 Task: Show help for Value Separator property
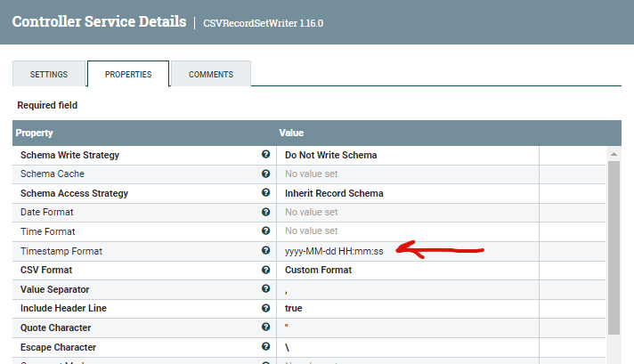coord(265,288)
